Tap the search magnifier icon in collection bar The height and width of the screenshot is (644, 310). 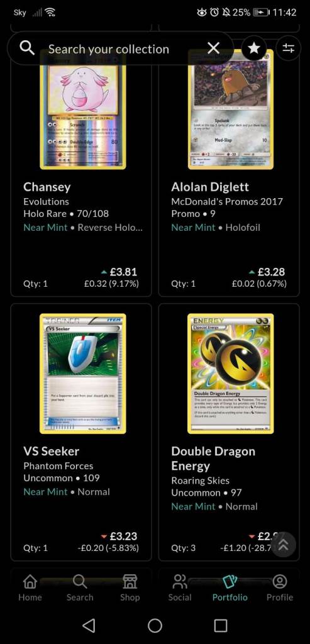click(x=27, y=48)
